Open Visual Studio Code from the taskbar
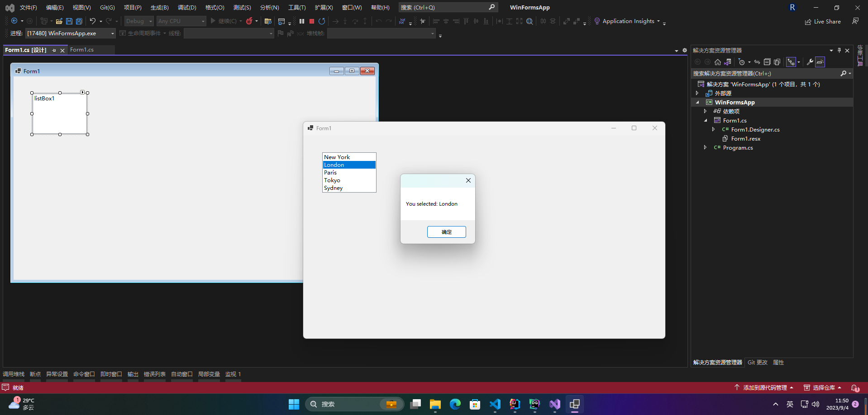The width and height of the screenshot is (868, 415). [495, 404]
